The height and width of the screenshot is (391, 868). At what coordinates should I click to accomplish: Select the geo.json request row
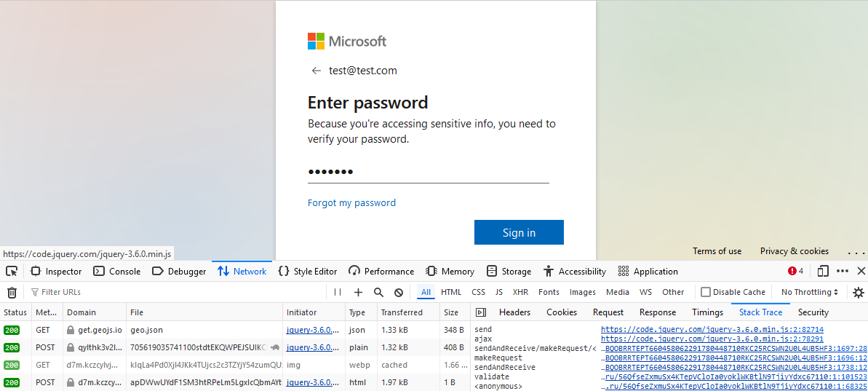point(235,330)
